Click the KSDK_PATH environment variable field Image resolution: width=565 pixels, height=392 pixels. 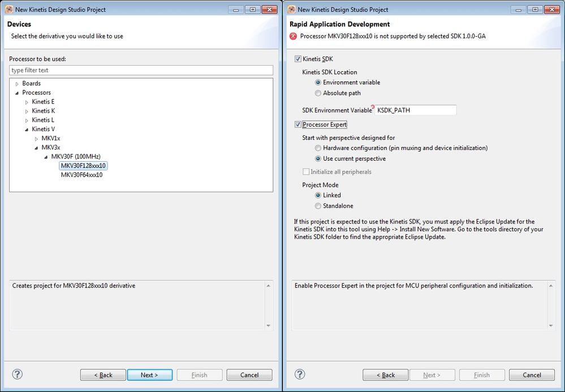click(x=416, y=110)
